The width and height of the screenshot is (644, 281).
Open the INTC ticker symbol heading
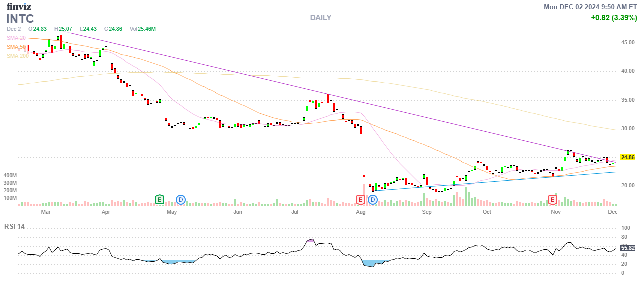coord(20,19)
